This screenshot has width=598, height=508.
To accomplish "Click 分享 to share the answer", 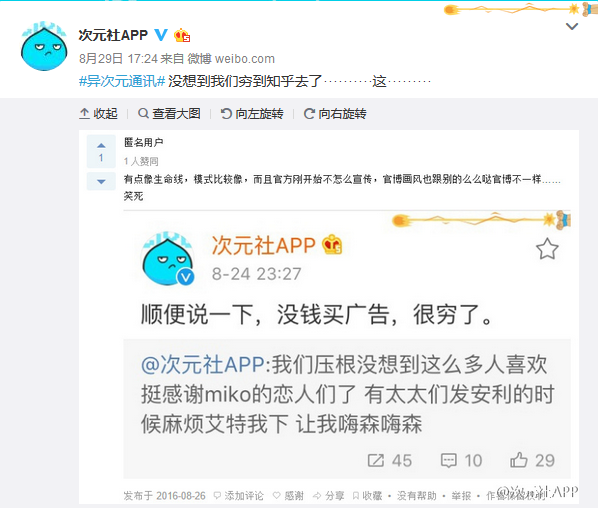I will click(328, 496).
